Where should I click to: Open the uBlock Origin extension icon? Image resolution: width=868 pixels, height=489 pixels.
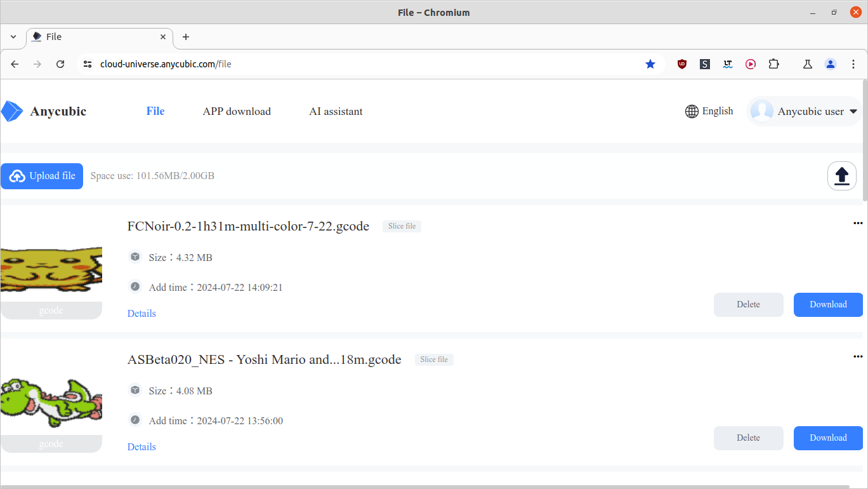pyautogui.click(x=682, y=64)
